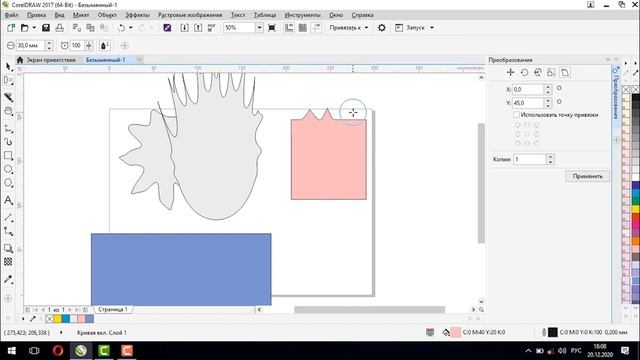Image resolution: width=640 pixels, height=360 pixels.
Task: Select the bottom-right anchor point radio
Action: pos(536,143)
